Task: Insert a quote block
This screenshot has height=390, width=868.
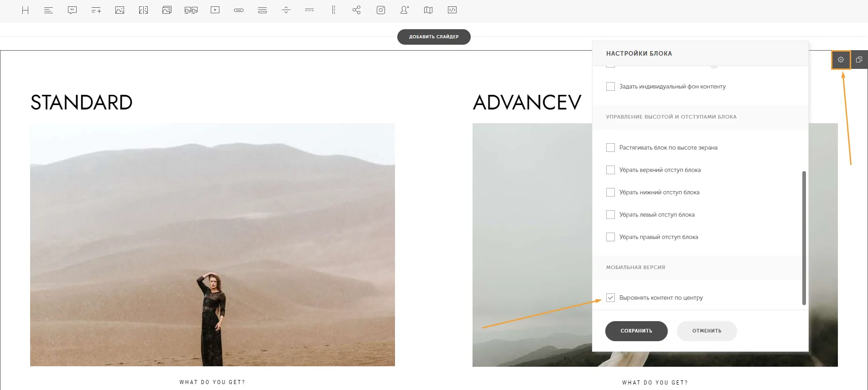Action: pos(72,10)
